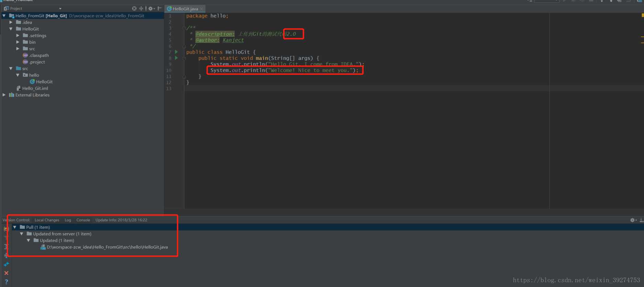
Task: Select HelloGit class in project tree
Action: pos(44,82)
